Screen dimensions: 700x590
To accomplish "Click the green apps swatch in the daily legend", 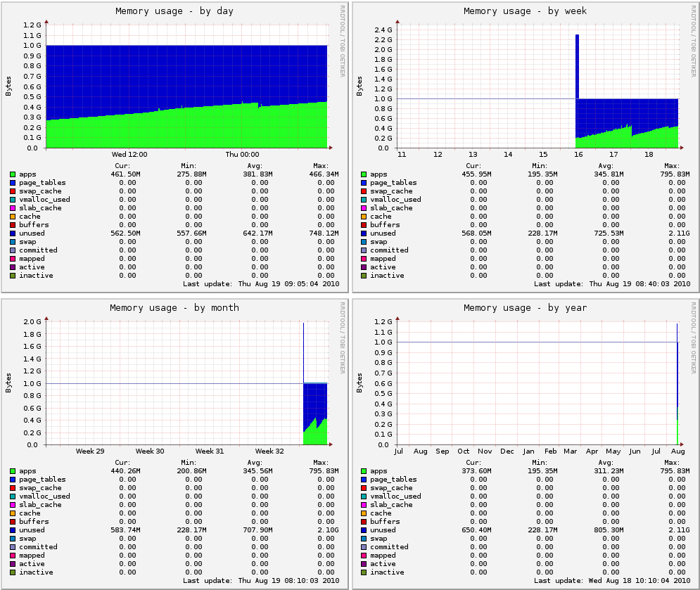I will [13, 174].
